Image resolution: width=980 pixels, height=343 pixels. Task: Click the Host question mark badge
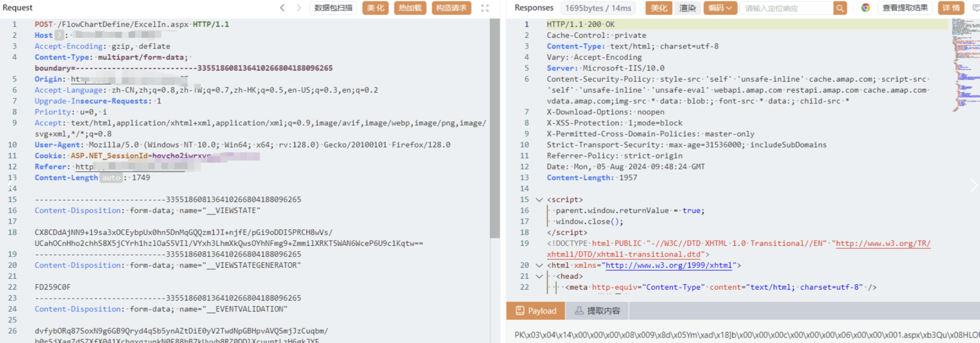click(59, 35)
